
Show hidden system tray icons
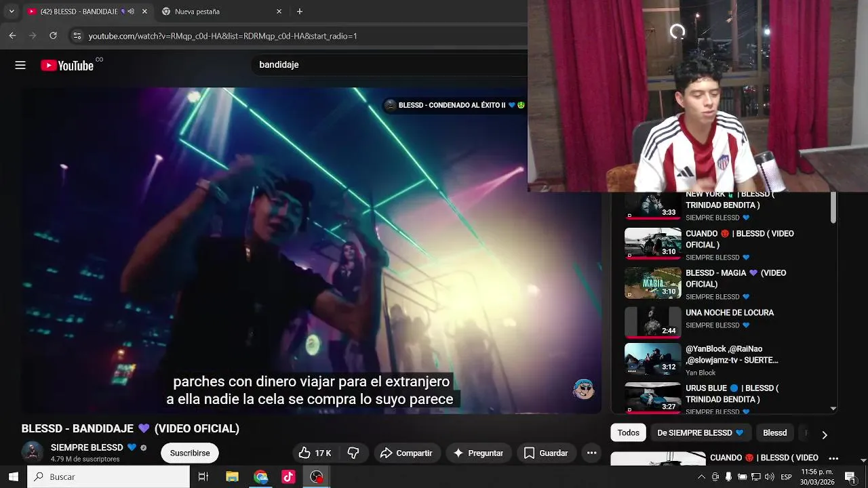(x=701, y=476)
